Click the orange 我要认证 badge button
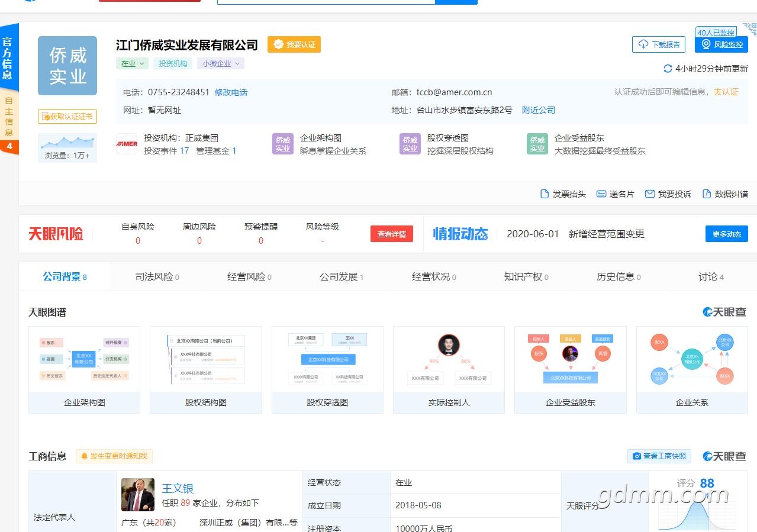The width and height of the screenshot is (757, 532). [294, 44]
